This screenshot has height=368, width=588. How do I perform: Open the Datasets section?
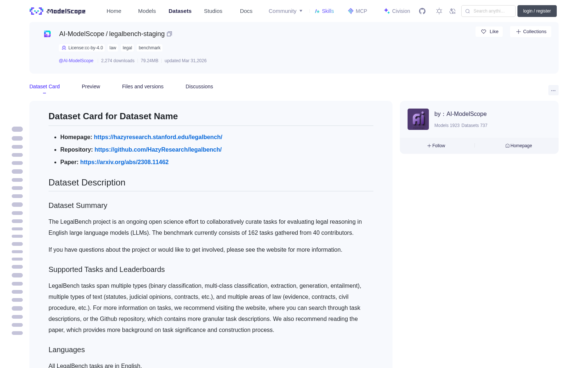point(180,11)
